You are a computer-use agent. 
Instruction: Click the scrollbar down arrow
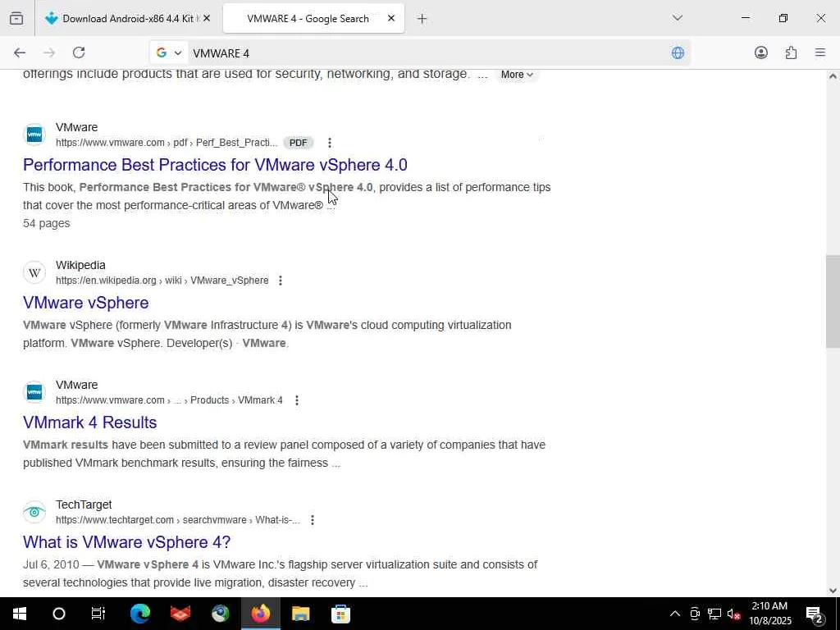833,591
